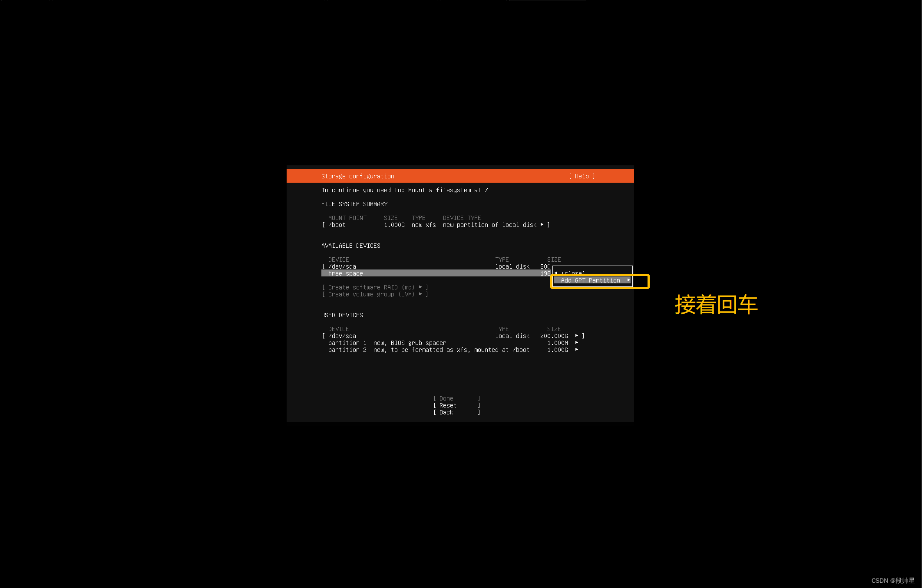Viewport: 922px width, 588px height.
Task: Expand partition 2 actions arrow
Action: point(577,349)
